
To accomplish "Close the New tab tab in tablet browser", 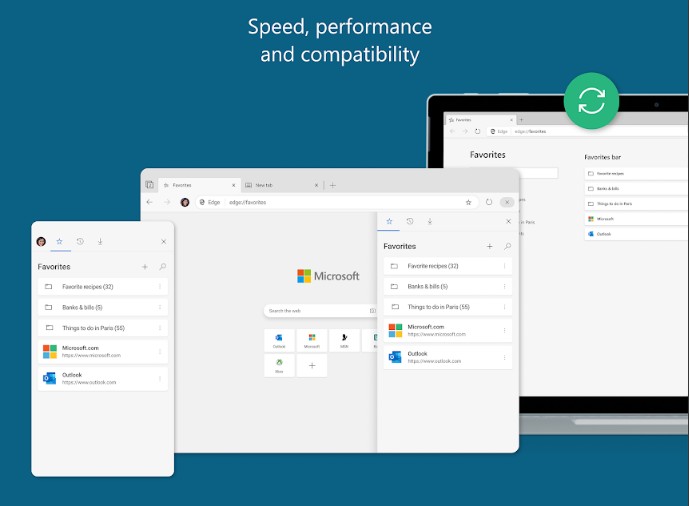I will pyautogui.click(x=316, y=185).
